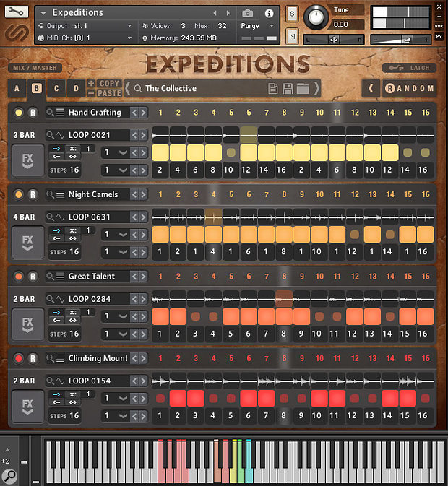Viewport: 448px width, 486px height.
Task: Select next loop after LOOP 0154
Action: click(x=143, y=381)
